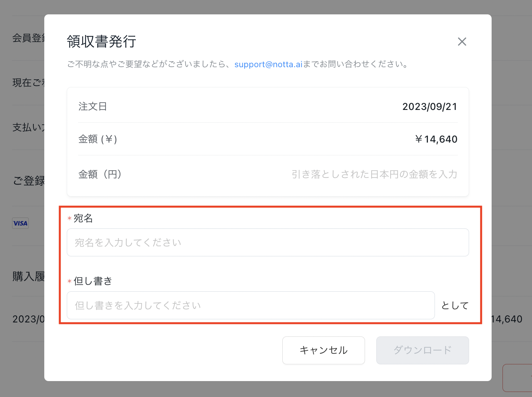Click the VISA card icon behind dialog

pyautogui.click(x=20, y=223)
